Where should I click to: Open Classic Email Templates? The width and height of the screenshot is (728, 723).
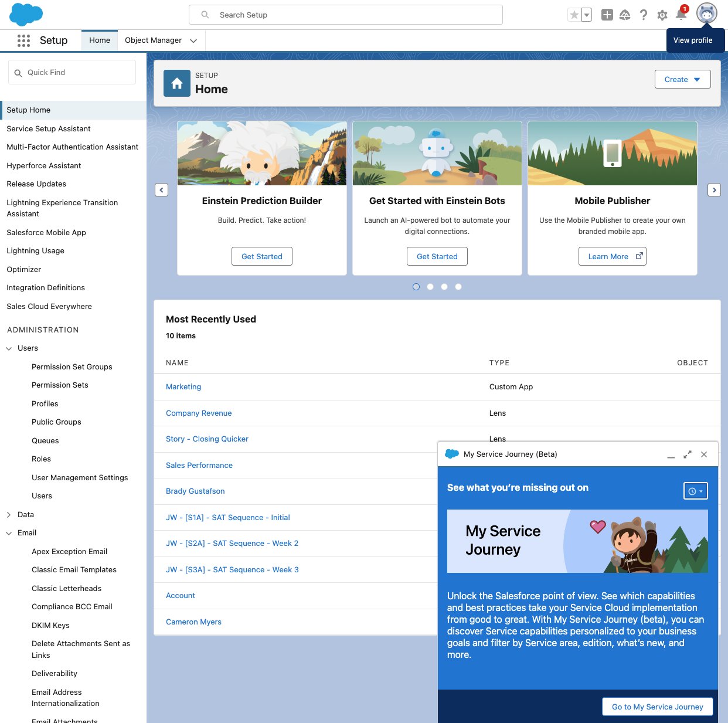pyautogui.click(x=74, y=570)
